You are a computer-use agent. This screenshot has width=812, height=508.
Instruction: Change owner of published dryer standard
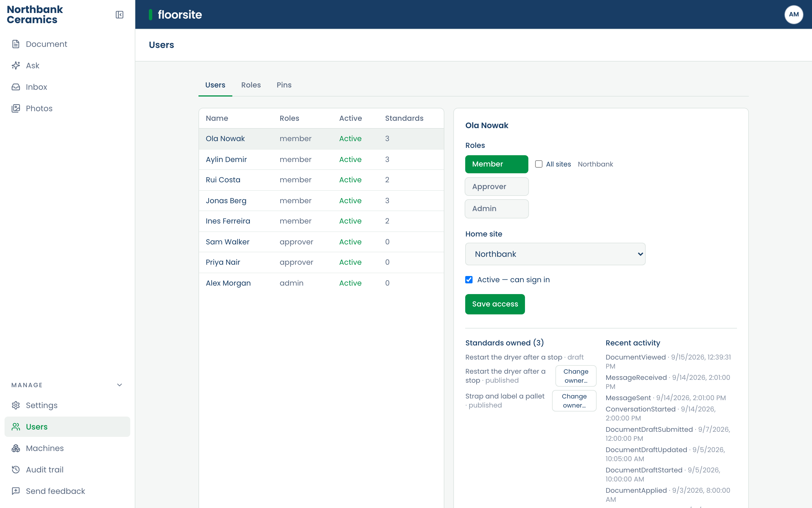[576, 376]
